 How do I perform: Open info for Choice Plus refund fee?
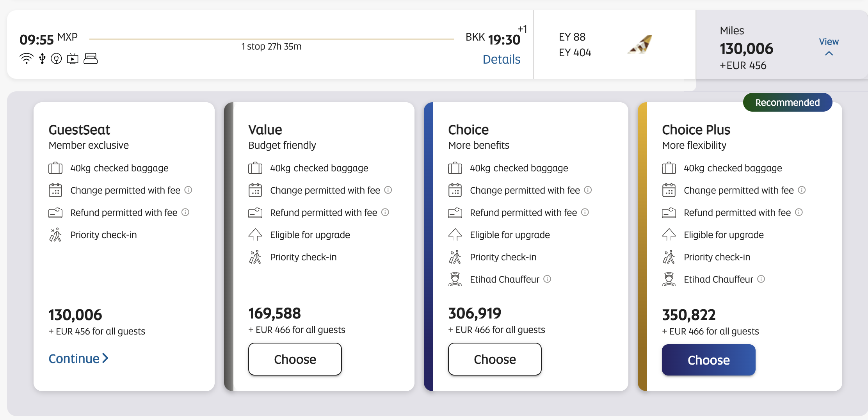(x=799, y=212)
